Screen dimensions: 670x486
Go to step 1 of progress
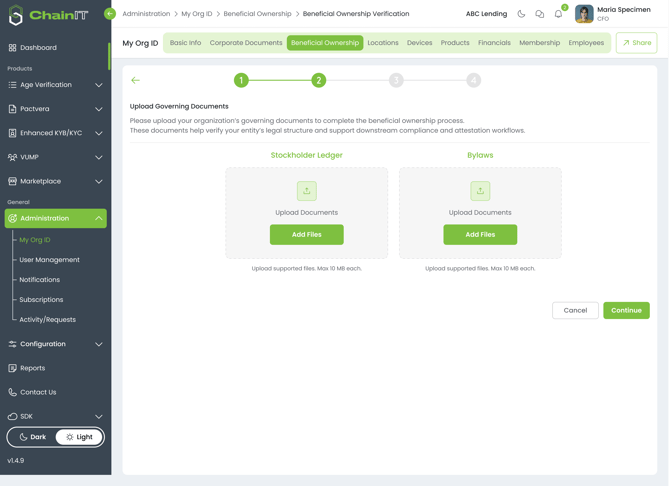[241, 80]
